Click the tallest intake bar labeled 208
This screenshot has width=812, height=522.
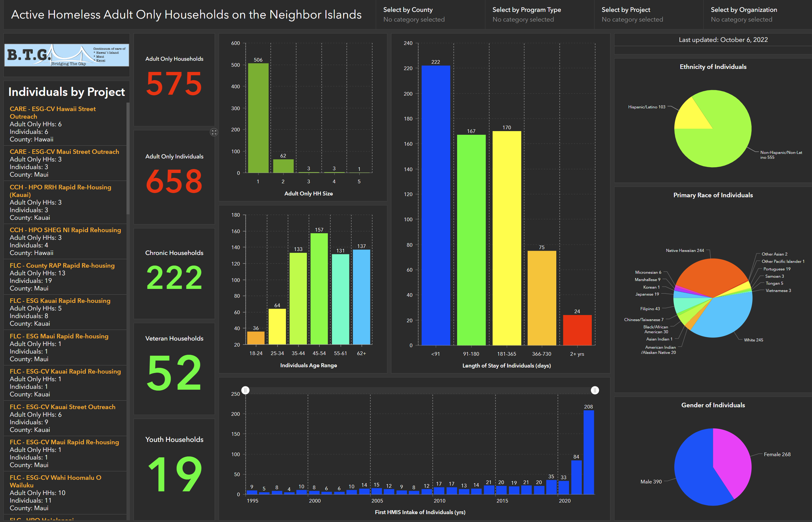coord(589,453)
